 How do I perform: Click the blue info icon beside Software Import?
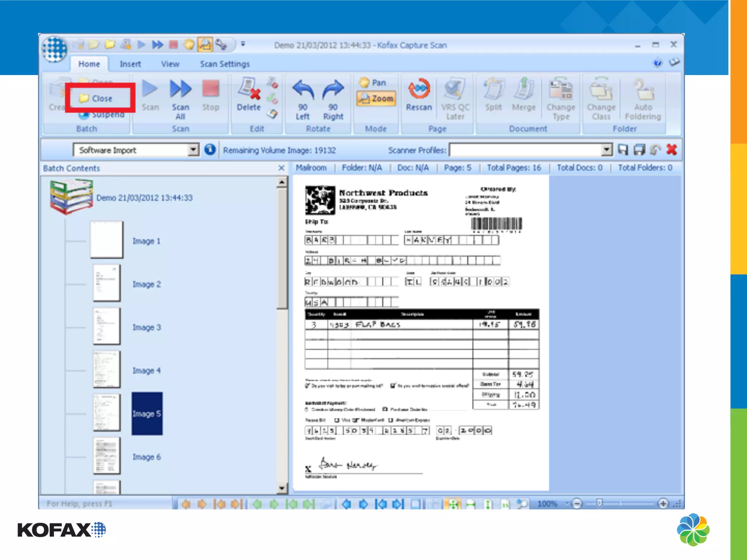(x=210, y=150)
